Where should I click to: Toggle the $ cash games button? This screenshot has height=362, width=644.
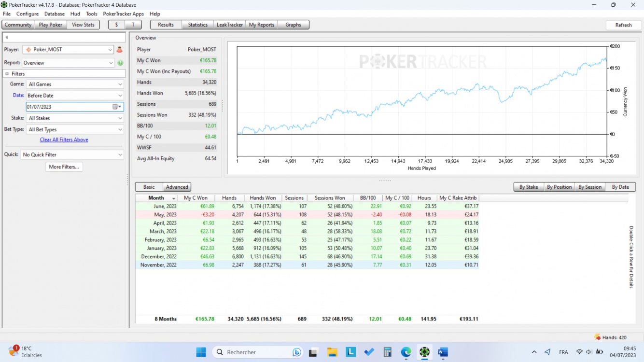pos(116,25)
